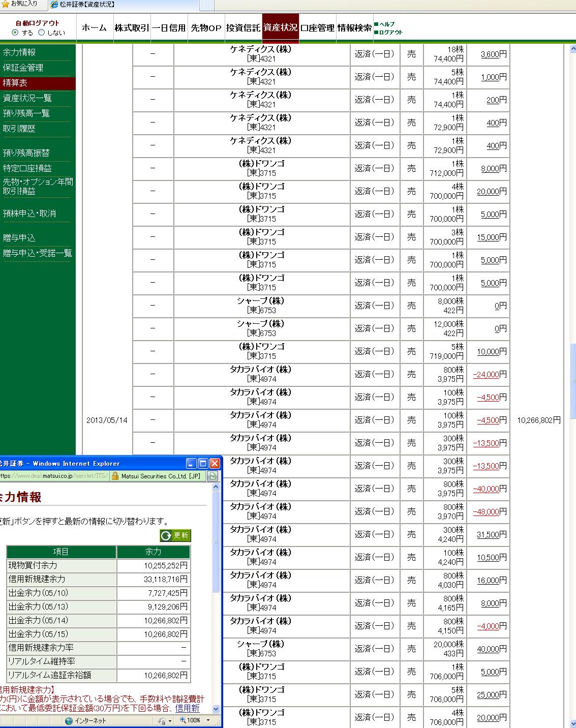Click the padlock security icon in popup

115,476
